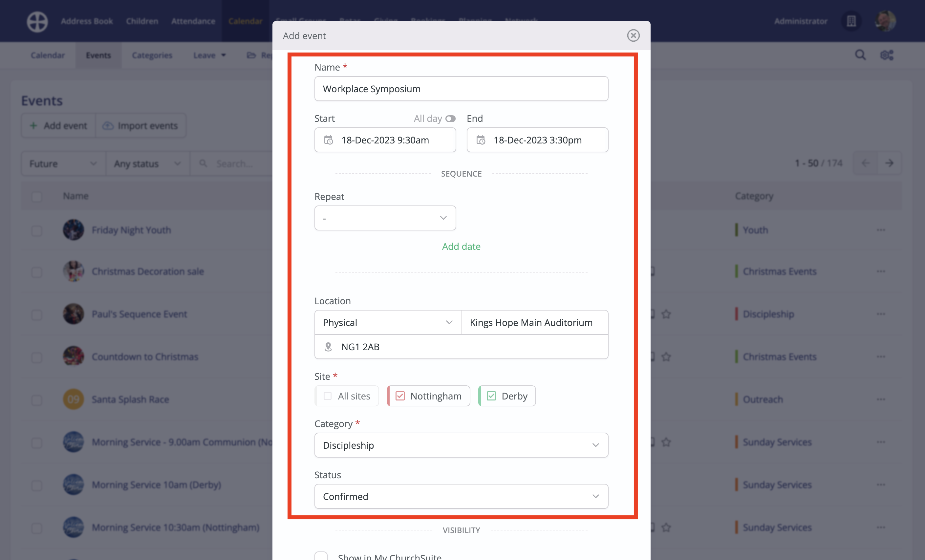Screen dimensions: 925x560
Task: Uncheck the Derby site checkbox
Action: coord(491,396)
